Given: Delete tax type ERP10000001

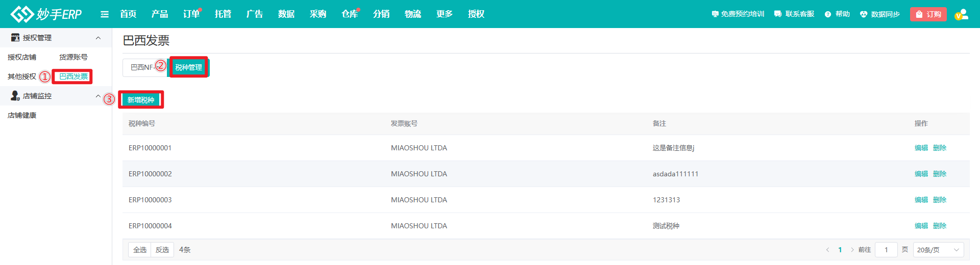Looking at the screenshot, I should 940,148.
